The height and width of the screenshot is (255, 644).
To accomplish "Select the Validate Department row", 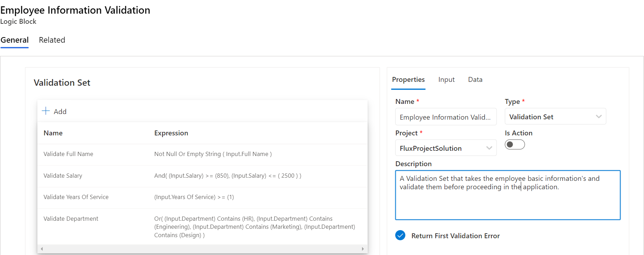I will click(202, 227).
